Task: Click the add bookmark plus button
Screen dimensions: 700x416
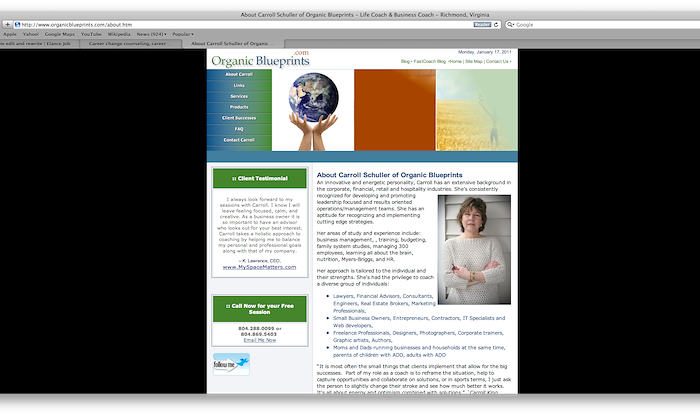Action: point(7,25)
